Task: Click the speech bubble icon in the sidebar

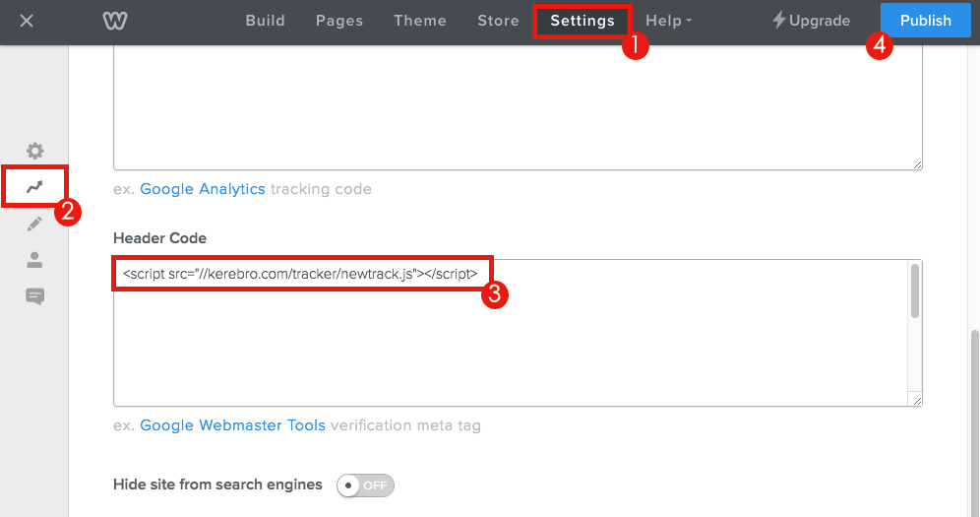Action: [x=35, y=296]
